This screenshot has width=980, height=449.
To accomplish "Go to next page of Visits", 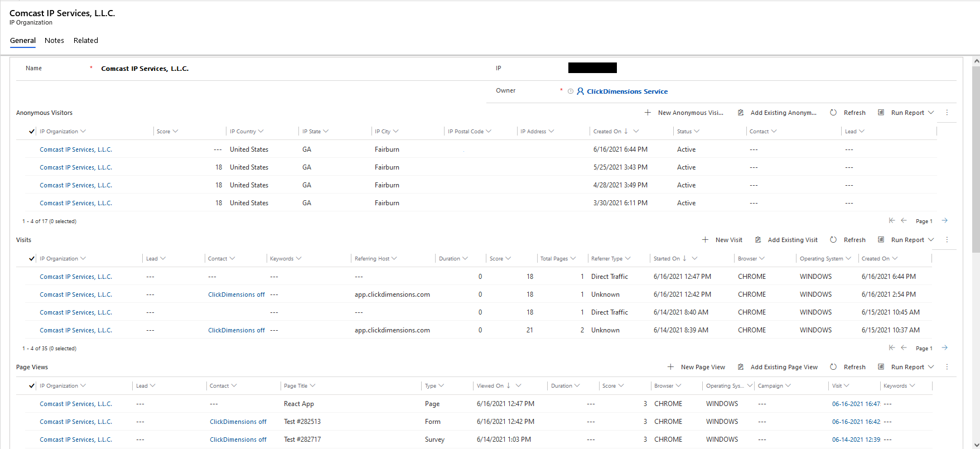I will click(x=945, y=348).
